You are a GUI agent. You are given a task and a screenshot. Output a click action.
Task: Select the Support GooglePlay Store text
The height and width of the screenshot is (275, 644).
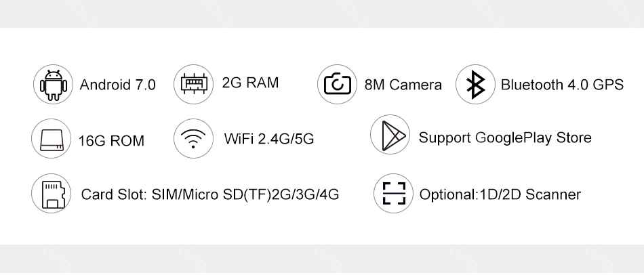(x=505, y=137)
